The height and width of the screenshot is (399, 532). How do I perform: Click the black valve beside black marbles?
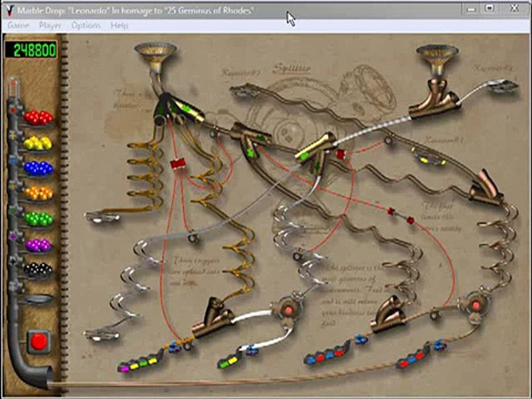pyautogui.click(x=13, y=261)
